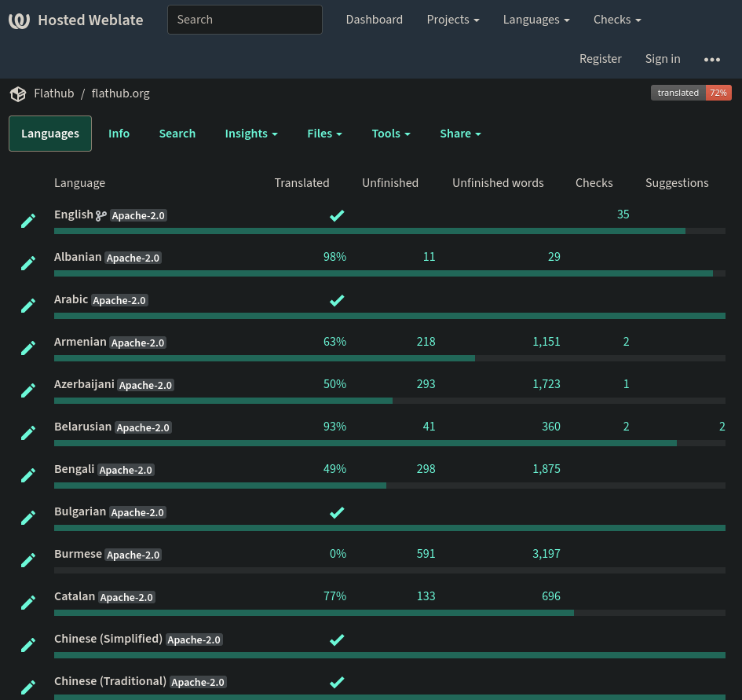Open the Burmese language translation

(x=78, y=554)
